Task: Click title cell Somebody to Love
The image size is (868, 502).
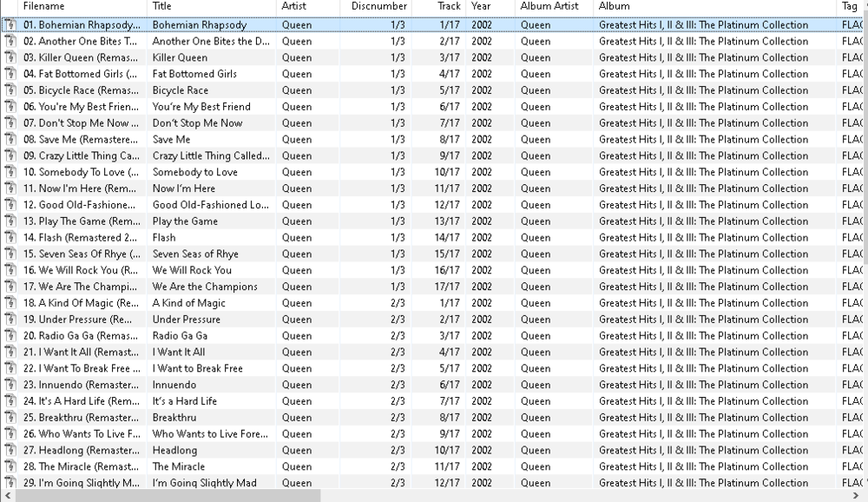Action: click(194, 172)
